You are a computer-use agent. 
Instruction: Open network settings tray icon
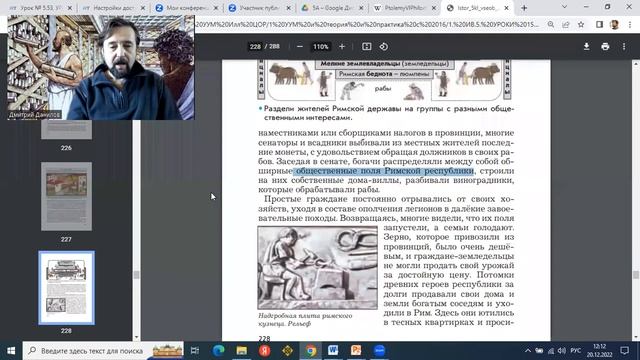coord(551,351)
